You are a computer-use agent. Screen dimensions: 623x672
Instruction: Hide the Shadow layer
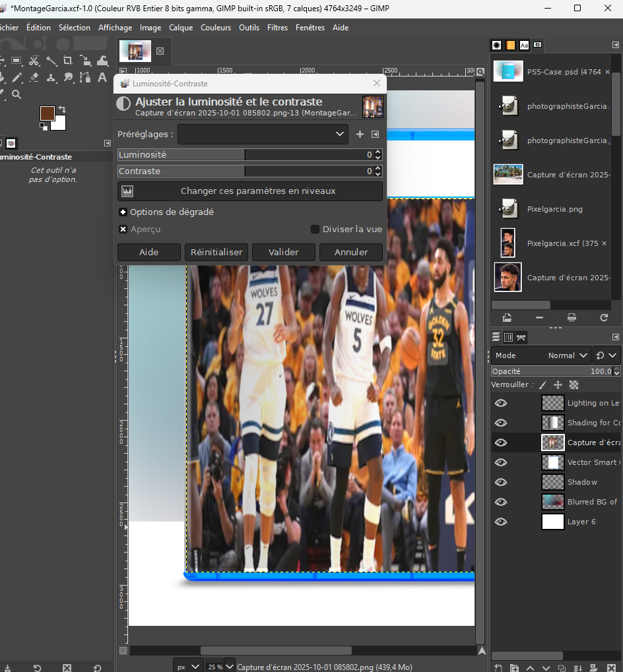(501, 482)
